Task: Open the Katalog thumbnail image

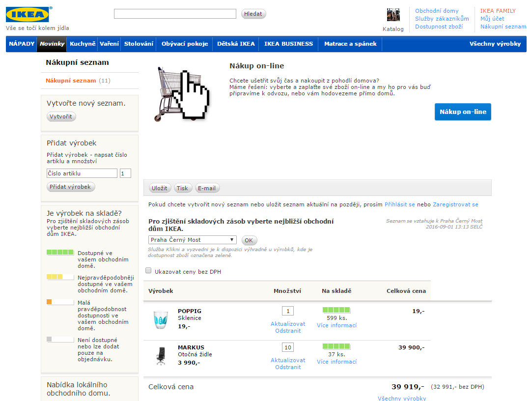Action: (393, 15)
